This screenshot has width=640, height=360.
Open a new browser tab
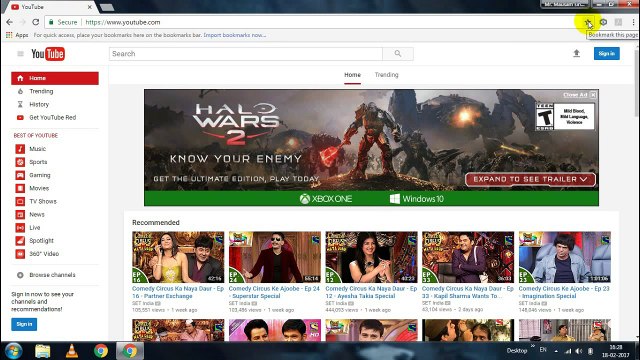(107, 7)
